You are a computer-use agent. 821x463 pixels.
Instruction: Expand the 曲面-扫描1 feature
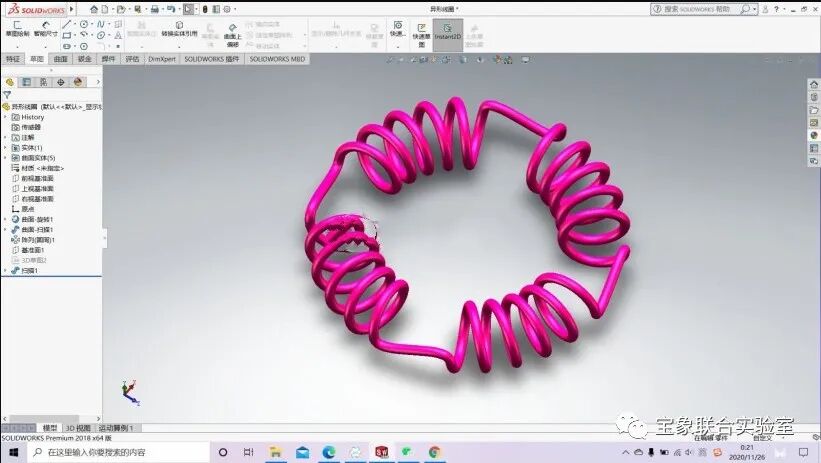pos(5,229)
